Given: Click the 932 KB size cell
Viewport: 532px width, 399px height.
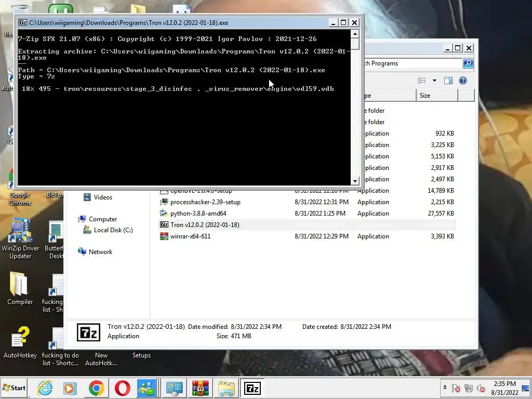Looking at the screenshot, I should [445, 134].
